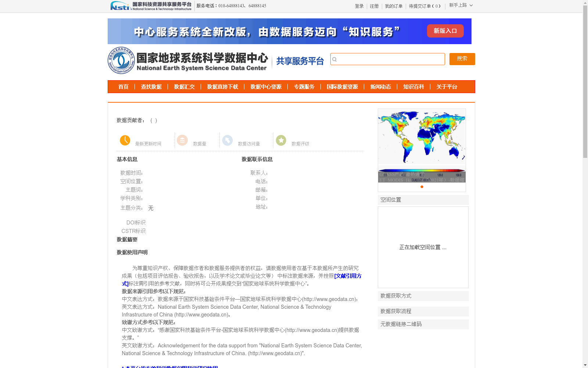Open the 首页 menu item
The width and height of the screenshot is (588, 368).
(x=123, y=87)
